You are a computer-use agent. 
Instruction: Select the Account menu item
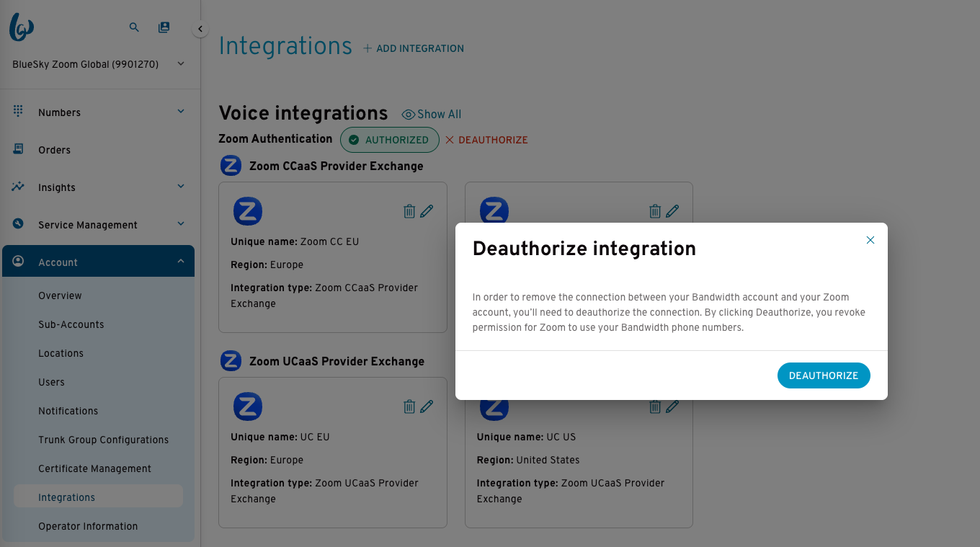pyautogui.click(x=98, y=262)
